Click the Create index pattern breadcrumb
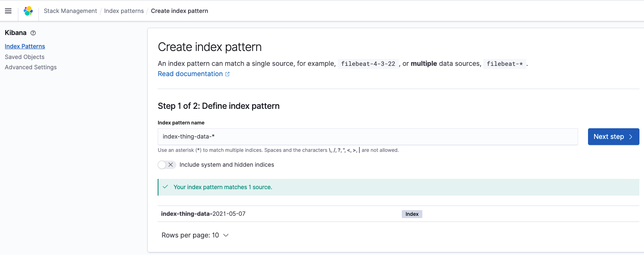The height and width of the screenshot is (255, 644). (x=179, y=11)
